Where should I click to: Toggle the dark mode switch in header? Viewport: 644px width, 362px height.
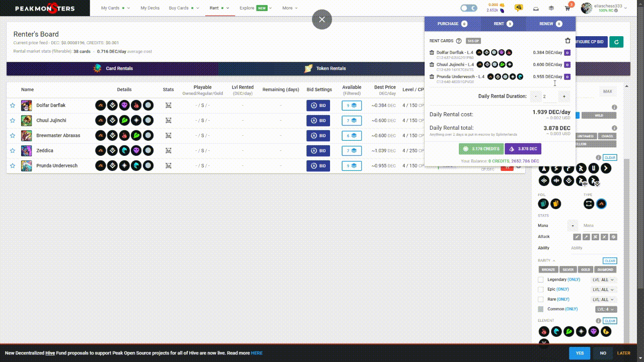[469, 8]
